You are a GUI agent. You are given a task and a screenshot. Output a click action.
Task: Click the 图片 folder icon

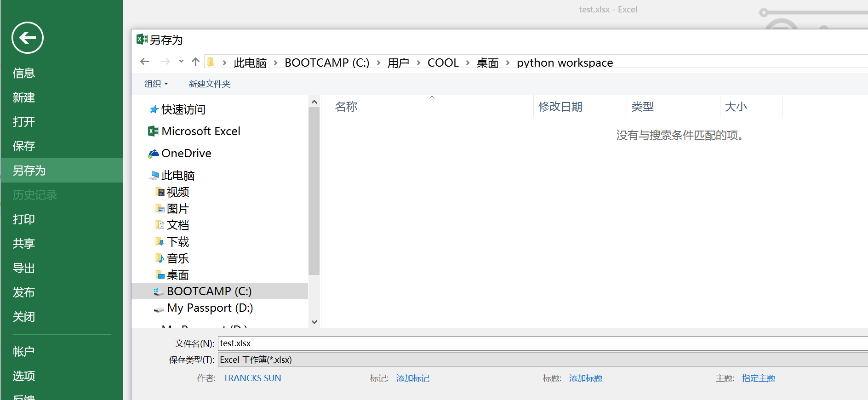point(160,209)
